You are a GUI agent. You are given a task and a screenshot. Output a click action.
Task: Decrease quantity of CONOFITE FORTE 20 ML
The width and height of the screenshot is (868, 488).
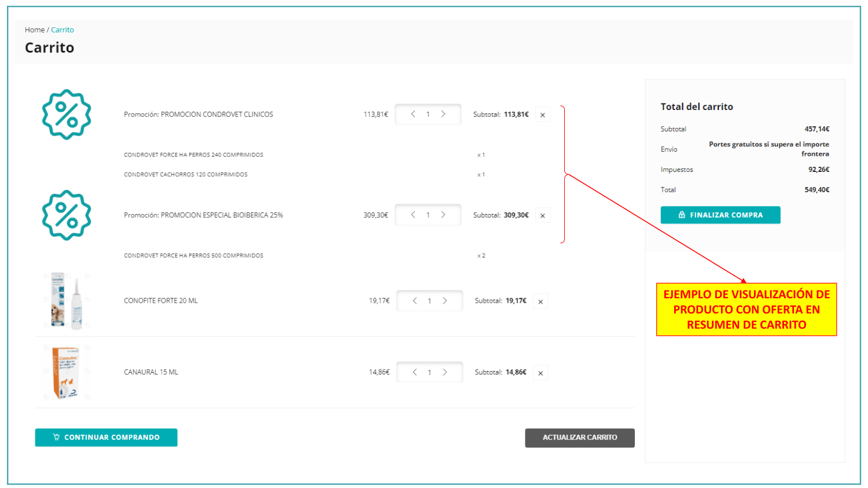(x=414, y=301)
